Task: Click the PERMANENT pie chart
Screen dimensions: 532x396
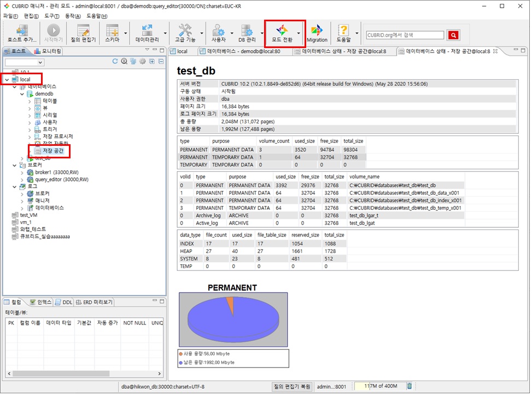Action: pyautogui.click(x=233, y=320)
